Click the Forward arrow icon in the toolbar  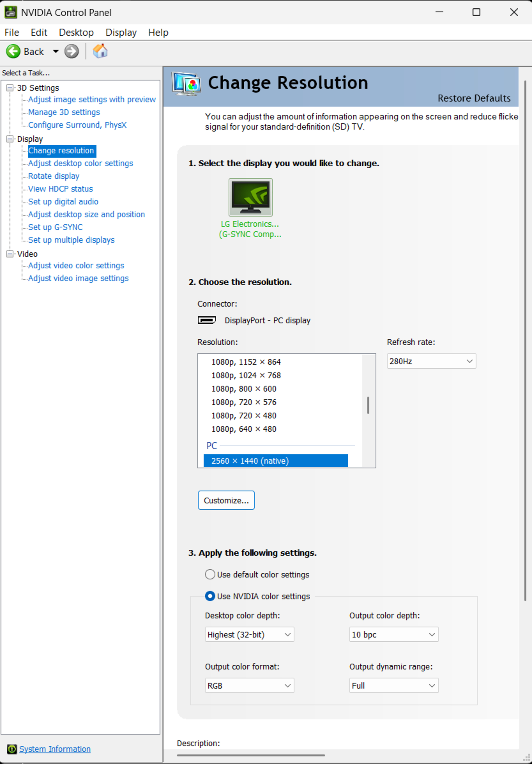71,52
